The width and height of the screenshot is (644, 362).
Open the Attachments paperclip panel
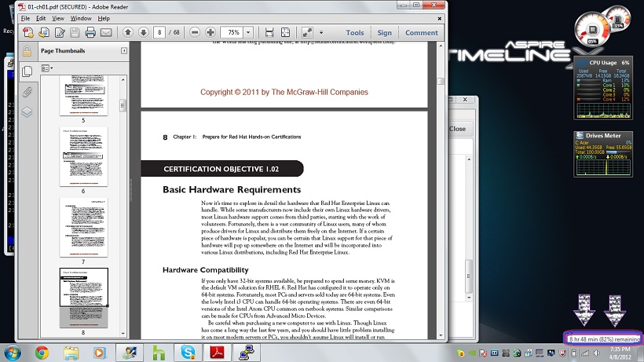click(27, 91)
